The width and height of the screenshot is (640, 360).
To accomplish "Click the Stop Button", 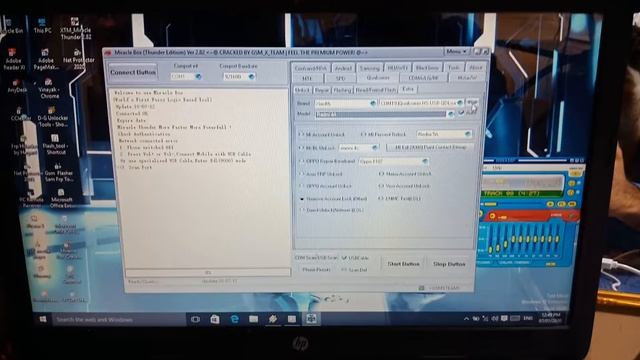I will click(x=449, y=264).
